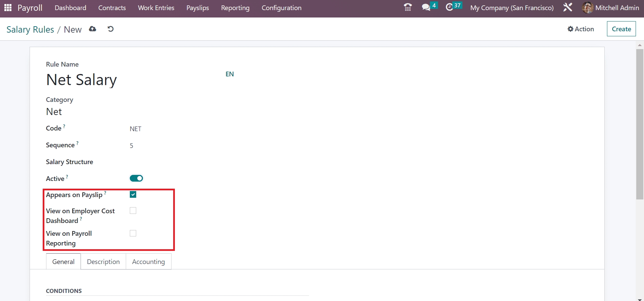Uncheck the Appears on Payslip checkbox
The image size is (644, 301).
(x=133, y=195)
